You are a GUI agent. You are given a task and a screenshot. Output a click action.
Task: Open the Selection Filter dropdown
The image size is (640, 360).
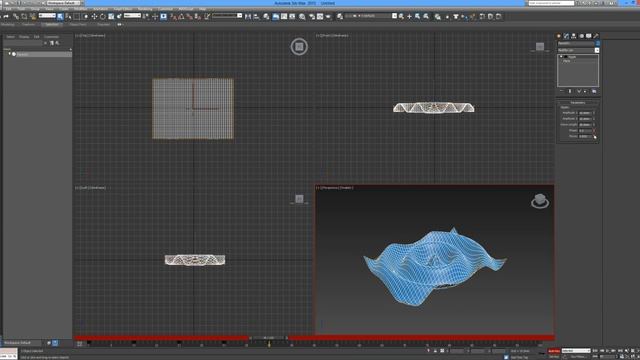tap(47, 16)
